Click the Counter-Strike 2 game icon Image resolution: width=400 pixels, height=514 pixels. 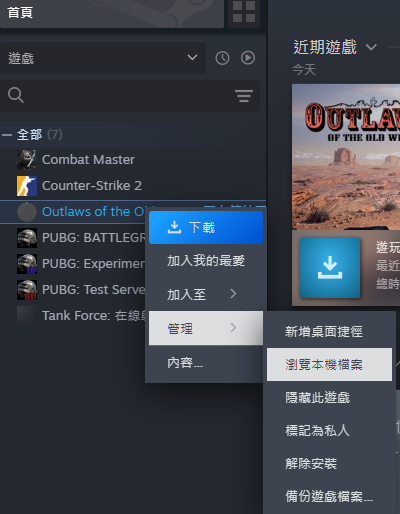click(27, 186)
